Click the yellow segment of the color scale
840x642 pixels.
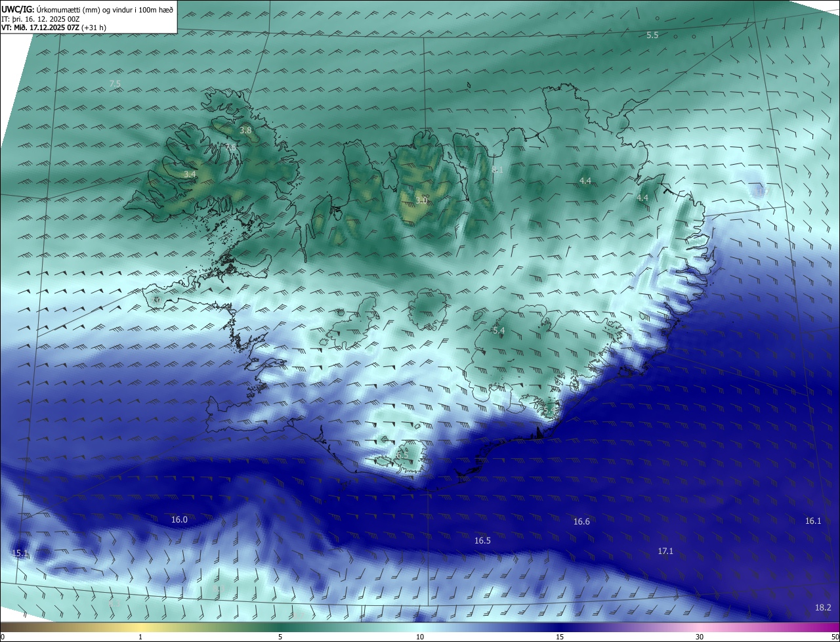coord(141,627)
